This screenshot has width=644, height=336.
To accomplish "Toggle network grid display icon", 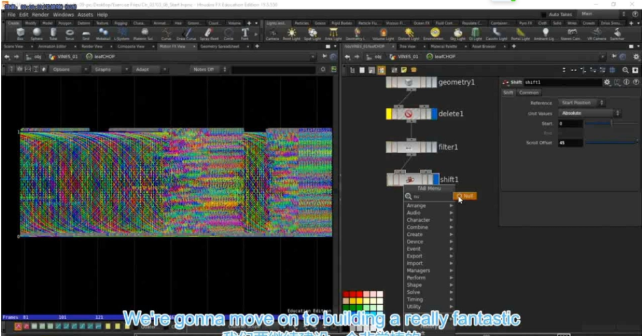I will [612, 70].
